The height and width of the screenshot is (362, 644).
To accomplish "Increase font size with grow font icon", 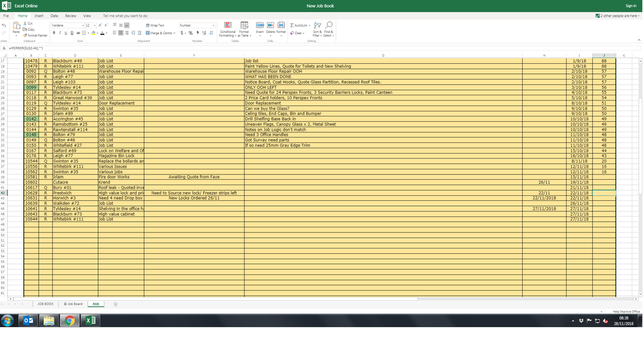I will pyautogui.click(x=100, y=25).
